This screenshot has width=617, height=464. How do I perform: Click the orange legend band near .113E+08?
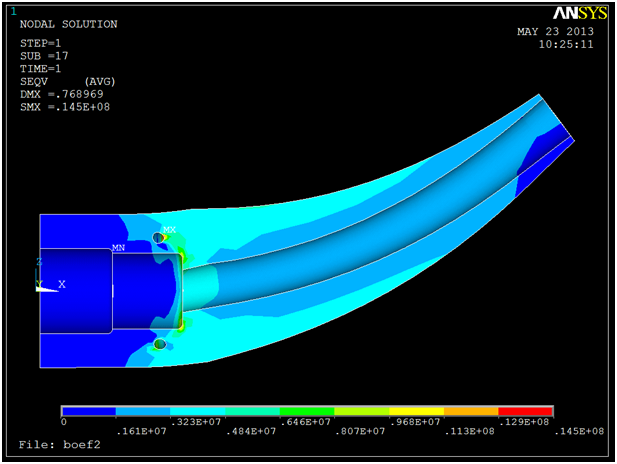[471, 411]
